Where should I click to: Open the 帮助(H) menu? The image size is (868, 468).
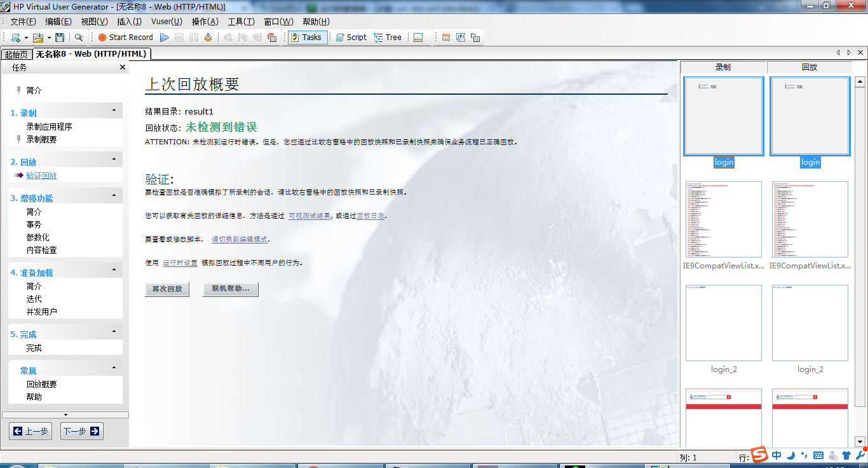(x=316, y=22)
